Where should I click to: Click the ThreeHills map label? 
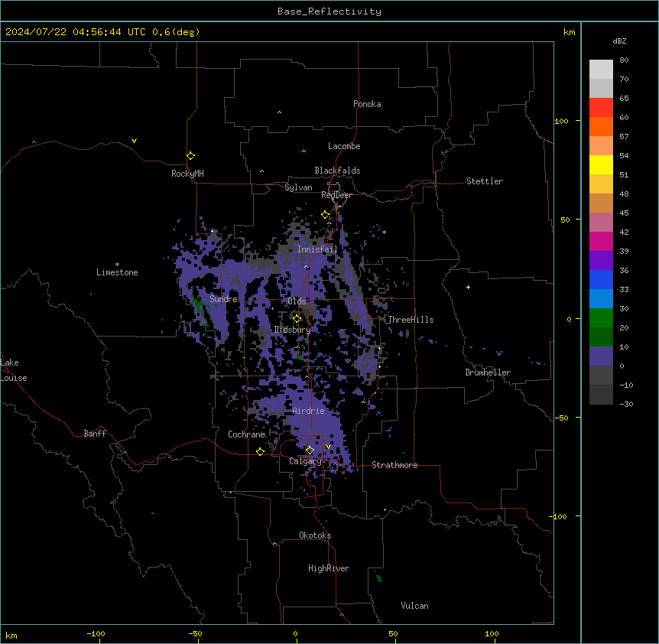pyautogui.click(x=411, y=320)
